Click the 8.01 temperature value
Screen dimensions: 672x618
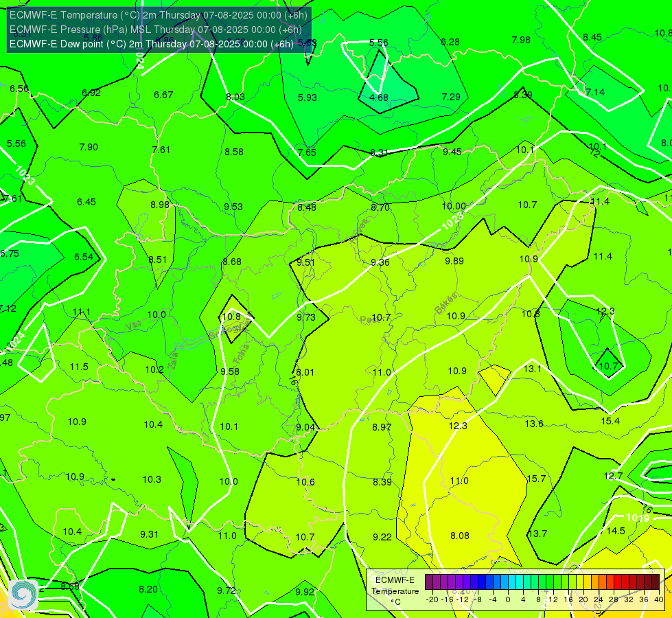[305, 372]
